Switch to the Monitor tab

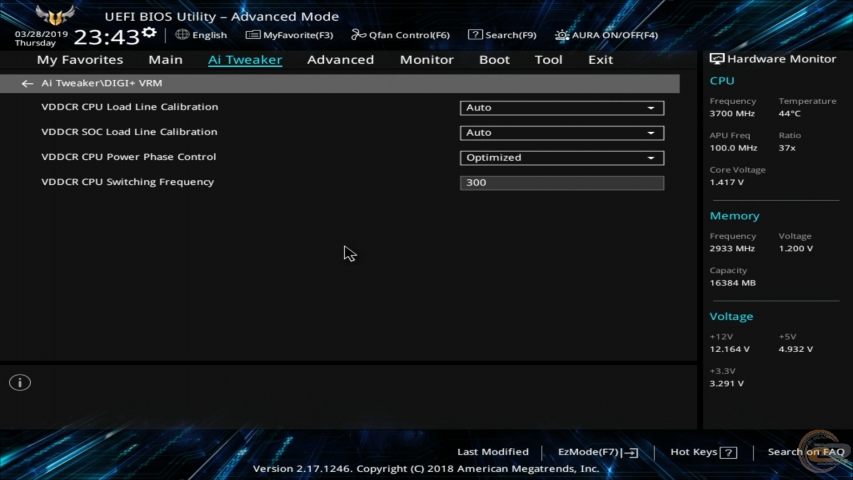point(426,60)
